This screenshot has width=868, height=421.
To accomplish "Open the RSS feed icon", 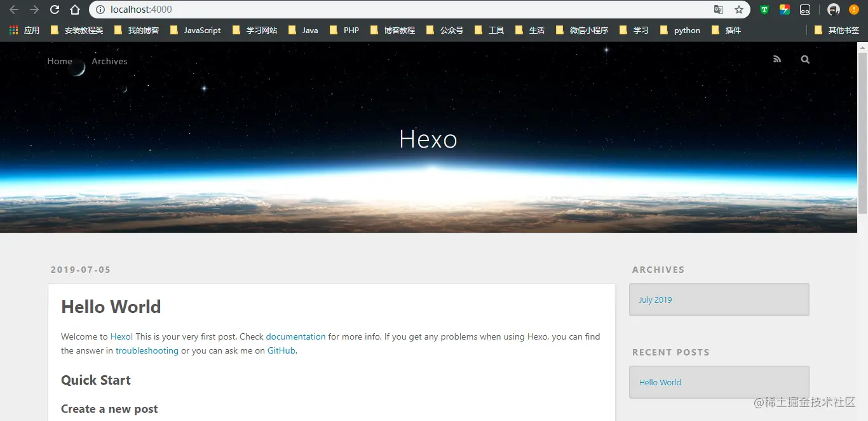I will point(777,59).
